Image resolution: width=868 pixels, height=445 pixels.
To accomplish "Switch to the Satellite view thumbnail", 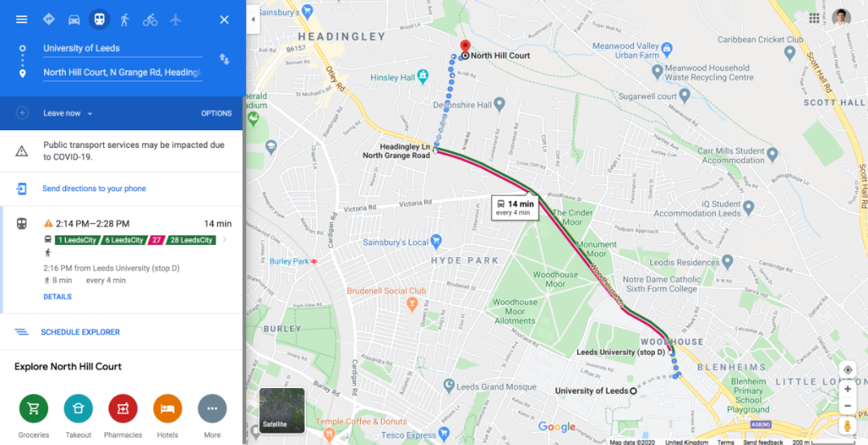I will (x=282, y=410).
